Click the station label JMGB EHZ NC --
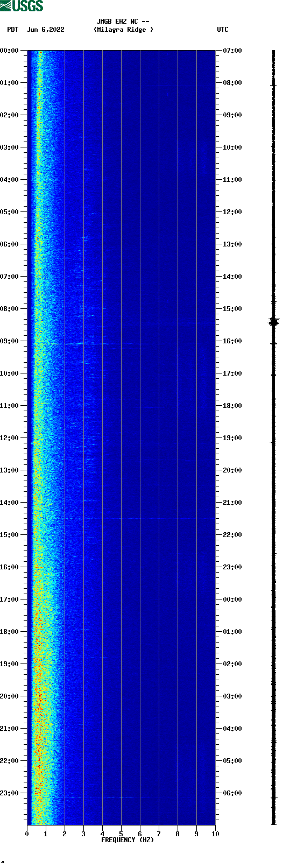Image resolution: width=297 pixels, height=868 pixels. tap(123, 22)
